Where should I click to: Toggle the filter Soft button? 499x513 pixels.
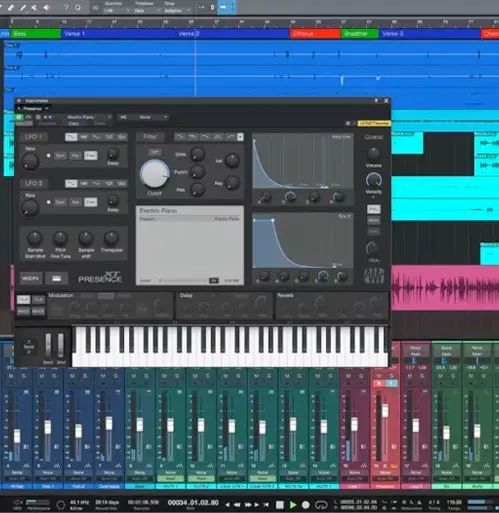pyautogui.click(x=155, y=152)
